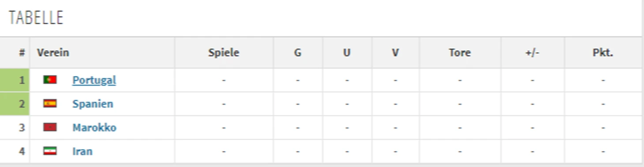Click the Spiele column header
644x167 pixels.
pyautogui.click(x=224, y=53)
